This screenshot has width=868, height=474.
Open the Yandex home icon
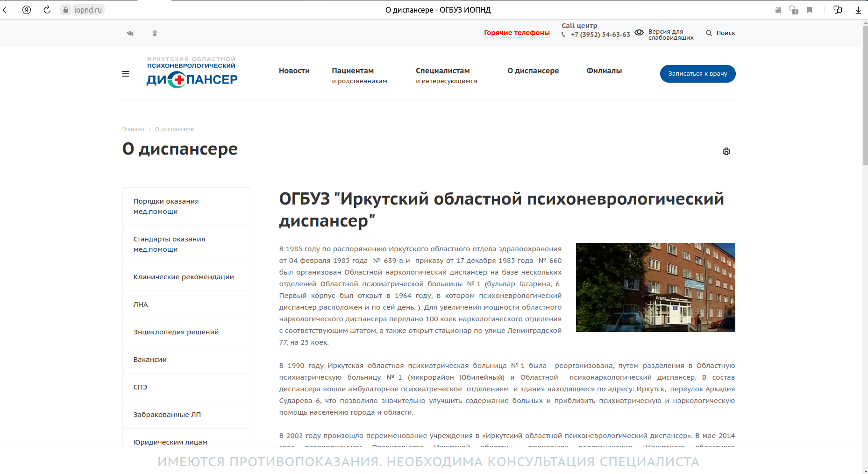[27, 10]
